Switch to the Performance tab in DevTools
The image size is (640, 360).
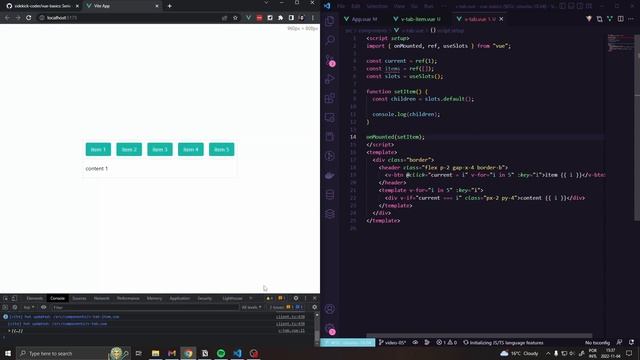[128, 298]
